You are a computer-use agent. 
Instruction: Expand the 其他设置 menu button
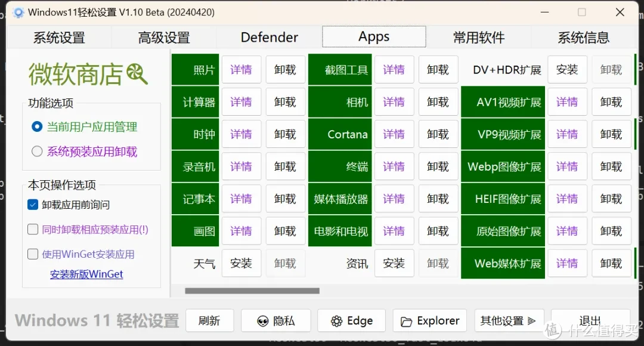(509, 320)
